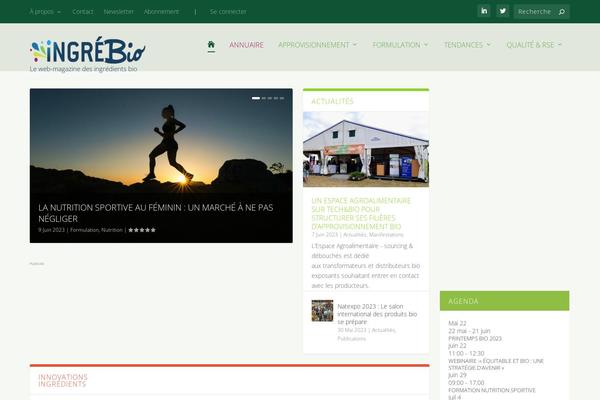Open the Contact link
Image resolution: width=600 pixels, height=400 pixels.
point(83,11)
